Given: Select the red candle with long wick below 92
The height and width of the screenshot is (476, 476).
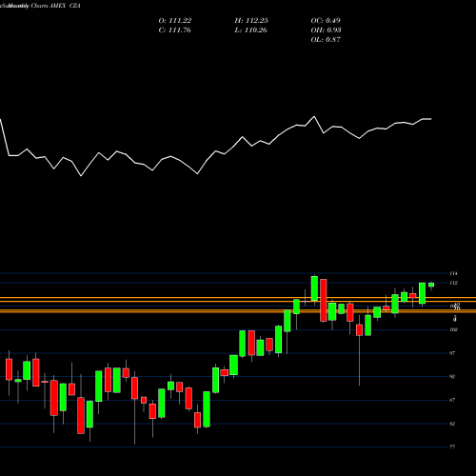Looking at the screenshot, I should tap(359, 330).
